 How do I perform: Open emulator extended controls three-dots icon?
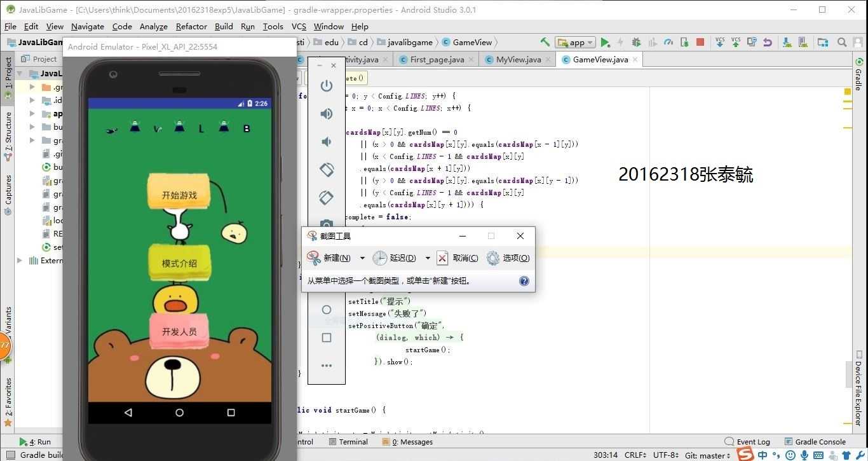pos(327,366)
